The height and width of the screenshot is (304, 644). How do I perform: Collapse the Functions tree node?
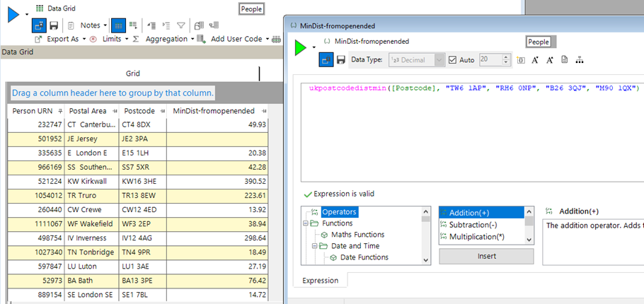[306, 223]
